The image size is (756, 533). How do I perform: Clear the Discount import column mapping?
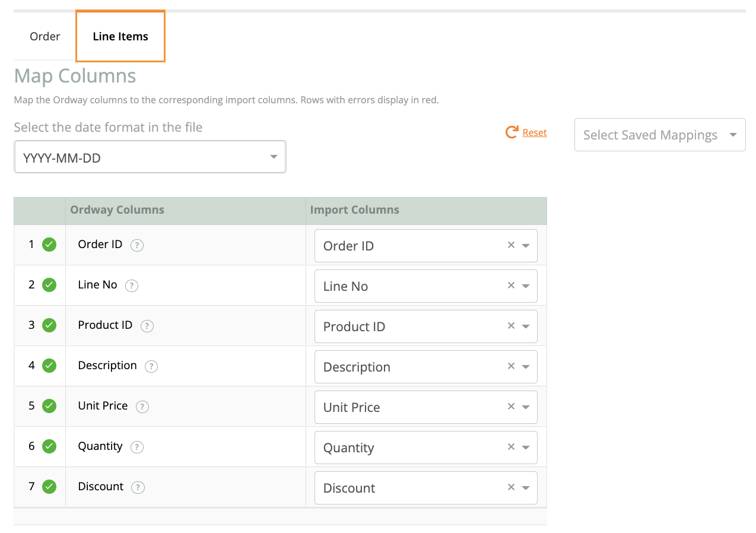click(x=511, y=487)
